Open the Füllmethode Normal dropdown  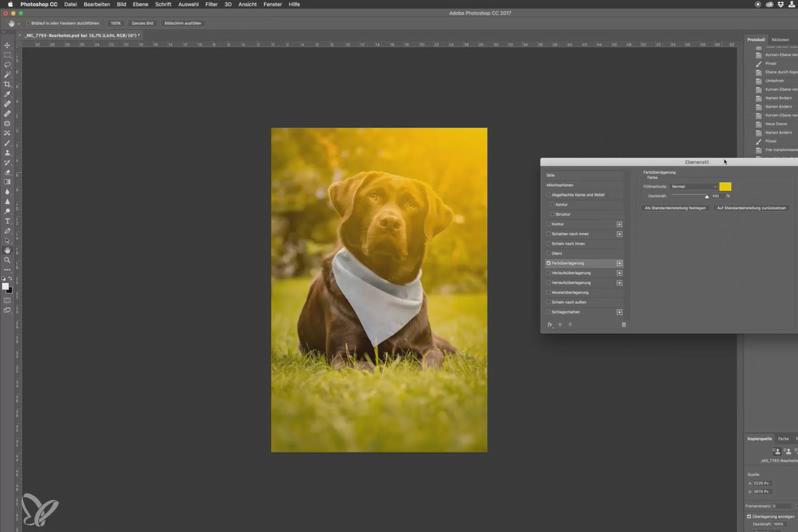[x=694, y=187]
